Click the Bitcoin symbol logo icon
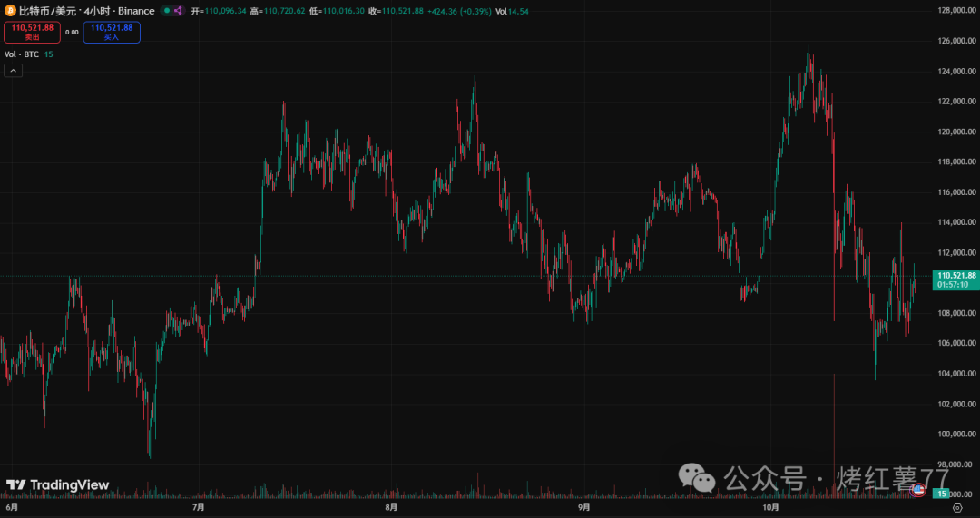 point(10,11)
